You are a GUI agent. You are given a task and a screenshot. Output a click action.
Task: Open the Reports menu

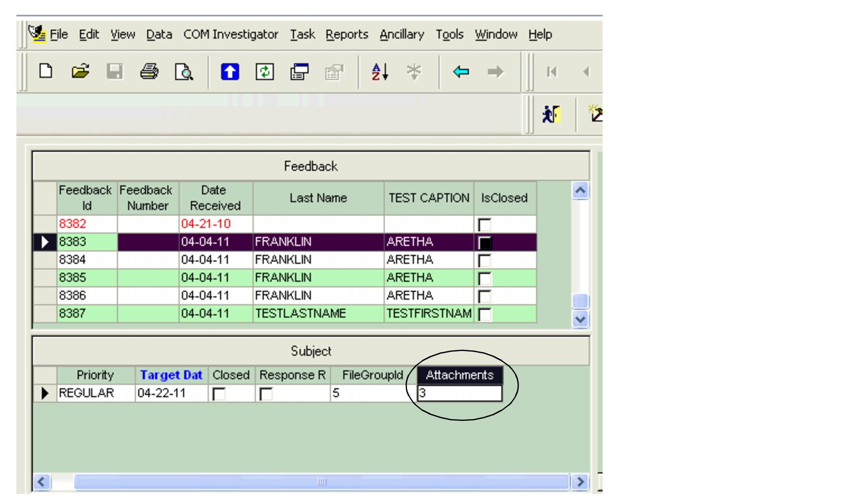(x=346, y=34)
